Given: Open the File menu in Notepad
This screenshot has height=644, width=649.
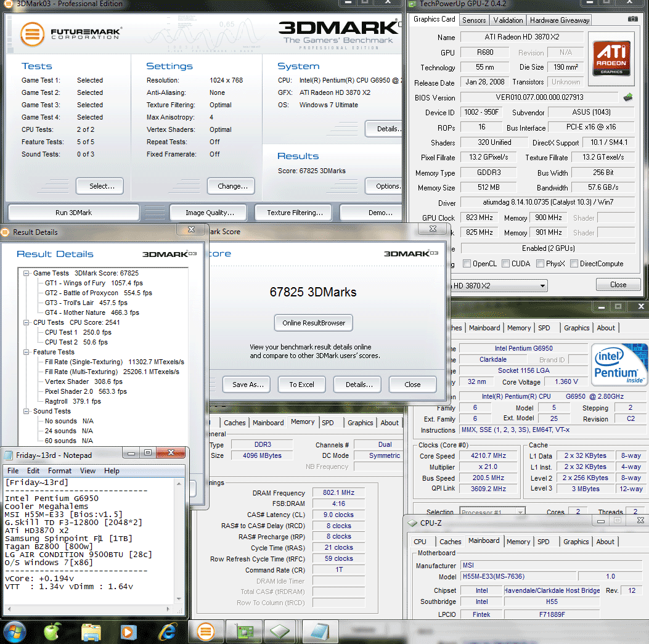Looking at the screenshot, I should (x=13, y=471).
